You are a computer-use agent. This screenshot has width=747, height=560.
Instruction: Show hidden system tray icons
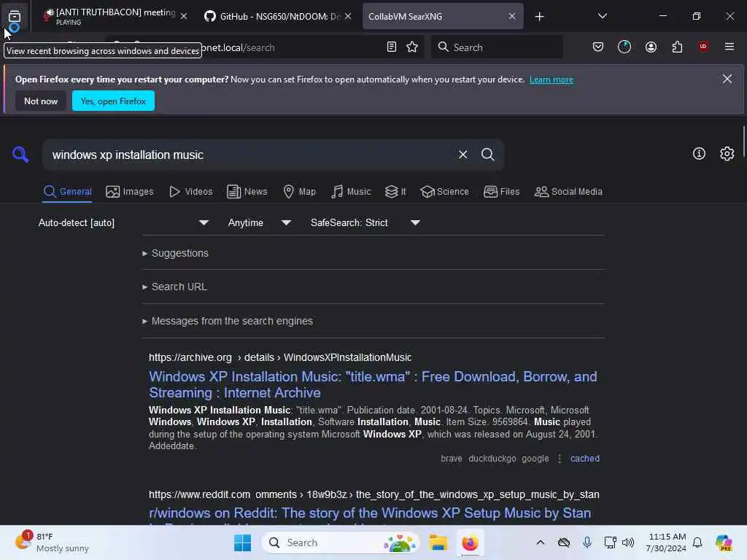541,542
